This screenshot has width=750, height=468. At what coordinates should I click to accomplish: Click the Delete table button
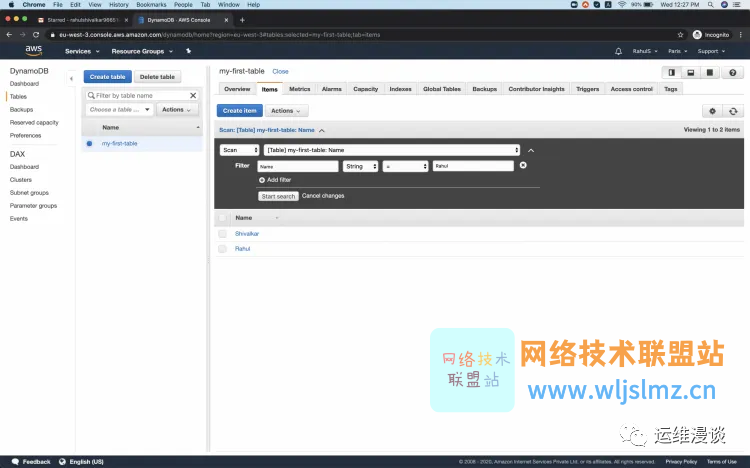pyautogui.click(x=157, y=77)
